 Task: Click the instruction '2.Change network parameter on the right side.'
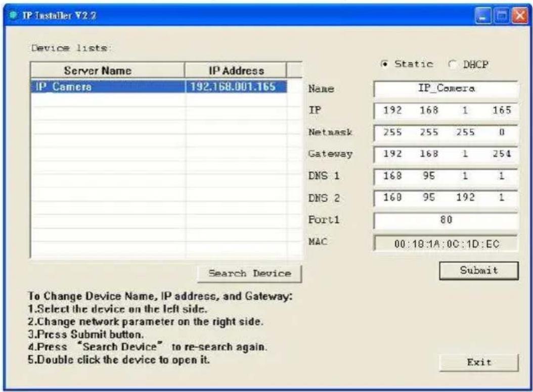[146, 321]
